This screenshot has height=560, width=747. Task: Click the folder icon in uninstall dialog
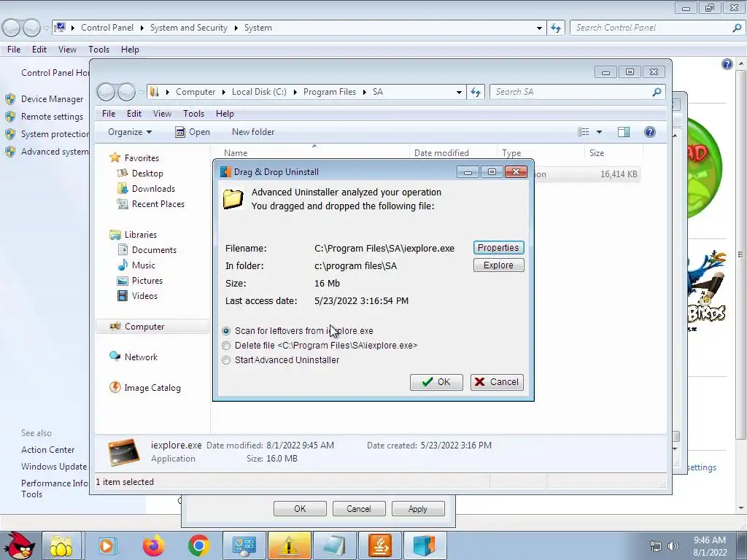[x=233, y=198]
